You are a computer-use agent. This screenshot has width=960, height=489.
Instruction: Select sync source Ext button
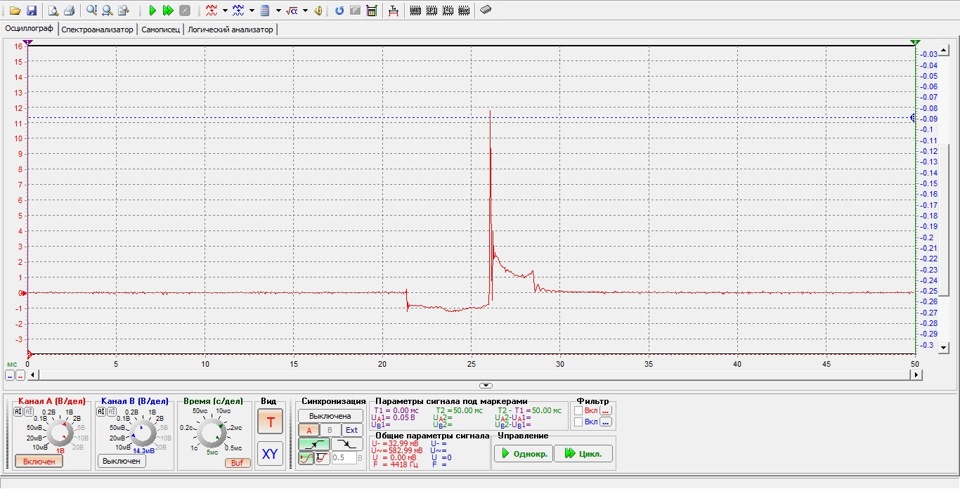[x=351, y=430]
